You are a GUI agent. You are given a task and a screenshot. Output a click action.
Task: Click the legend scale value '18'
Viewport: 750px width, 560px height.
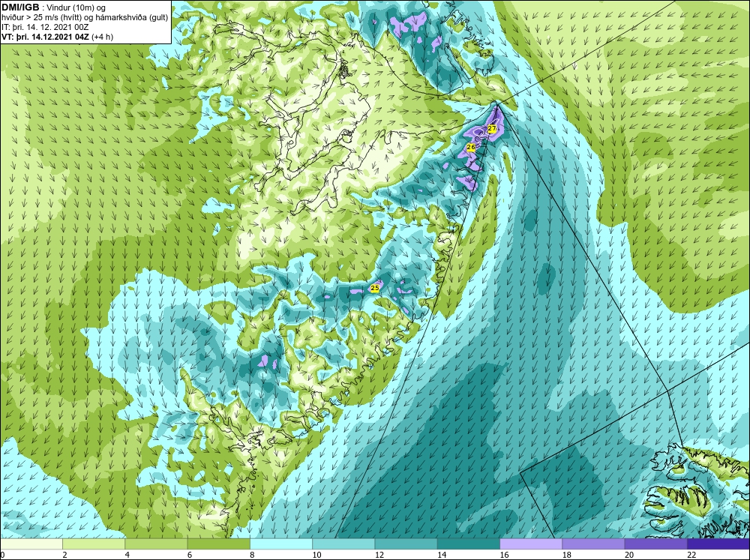pyautogui.click(x=566, y=555)
